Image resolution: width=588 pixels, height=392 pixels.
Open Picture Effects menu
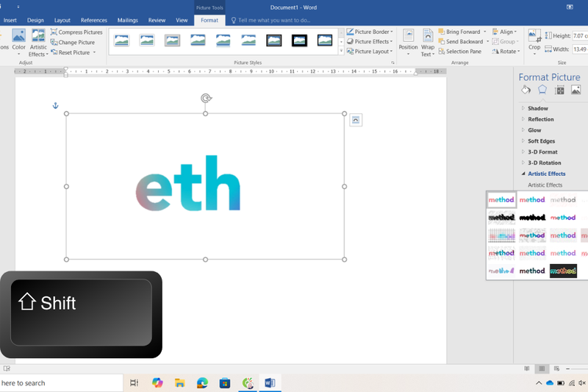[370, 42]
